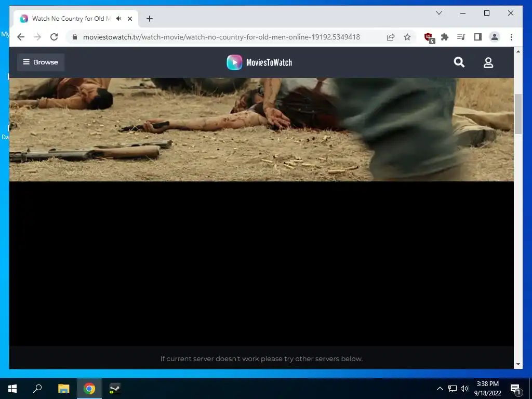Click the page scrollbar thumb
The image size is (532, 399).
[x=518, y=114]
